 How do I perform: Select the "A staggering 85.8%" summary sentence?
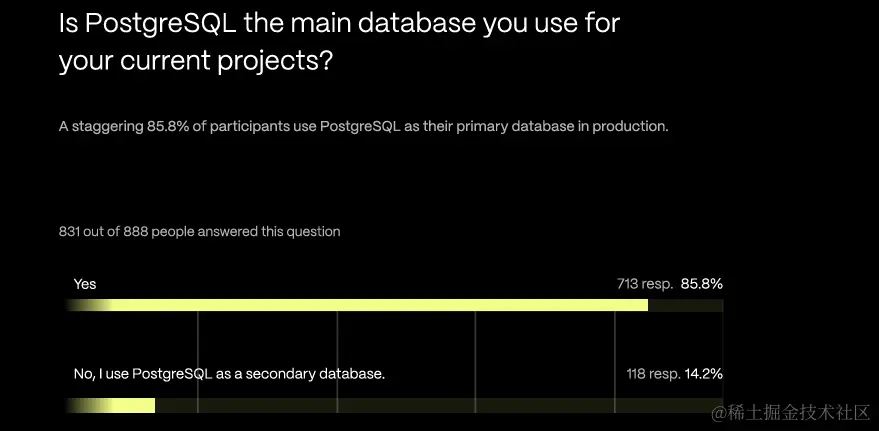[x=364, y=127]
